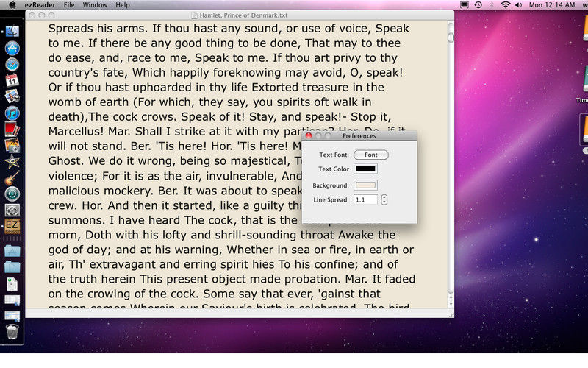Click the EZ Reader dock icon
The image size is (588, 368).
click(x=12, y=226)
